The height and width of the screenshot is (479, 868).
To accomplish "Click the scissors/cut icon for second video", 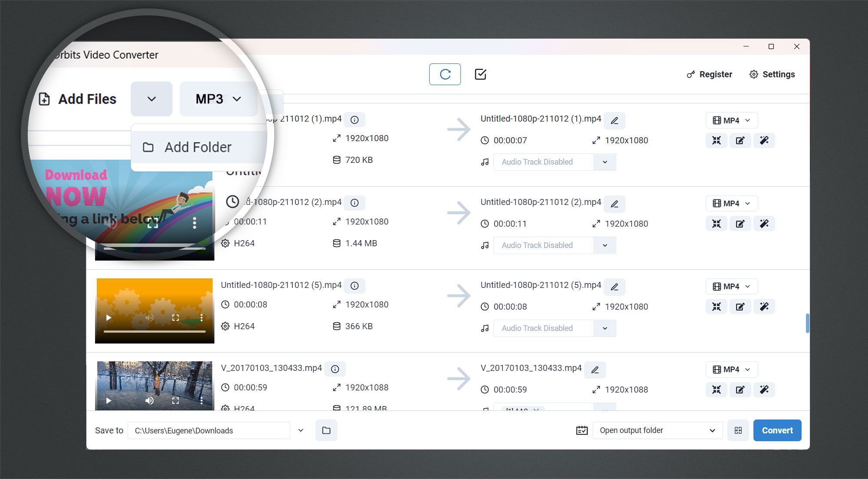I will [717, 224].
